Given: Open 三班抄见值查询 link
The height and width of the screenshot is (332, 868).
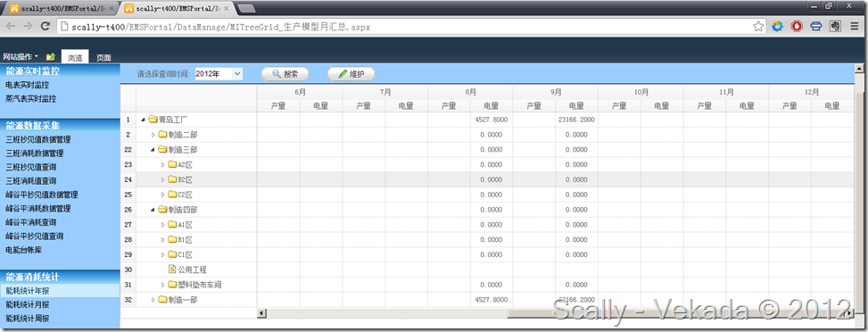Looking at the screenshot, I should [30, 167].
